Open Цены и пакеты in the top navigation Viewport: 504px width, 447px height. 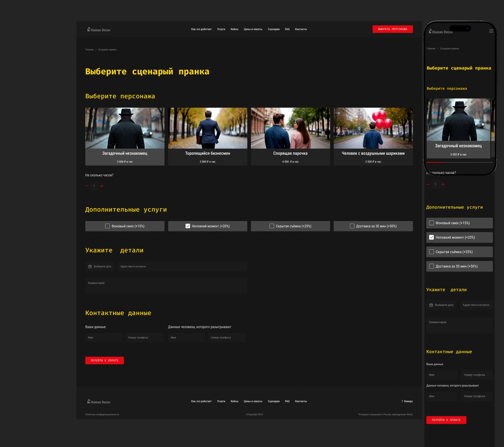[x=253, y=29]
